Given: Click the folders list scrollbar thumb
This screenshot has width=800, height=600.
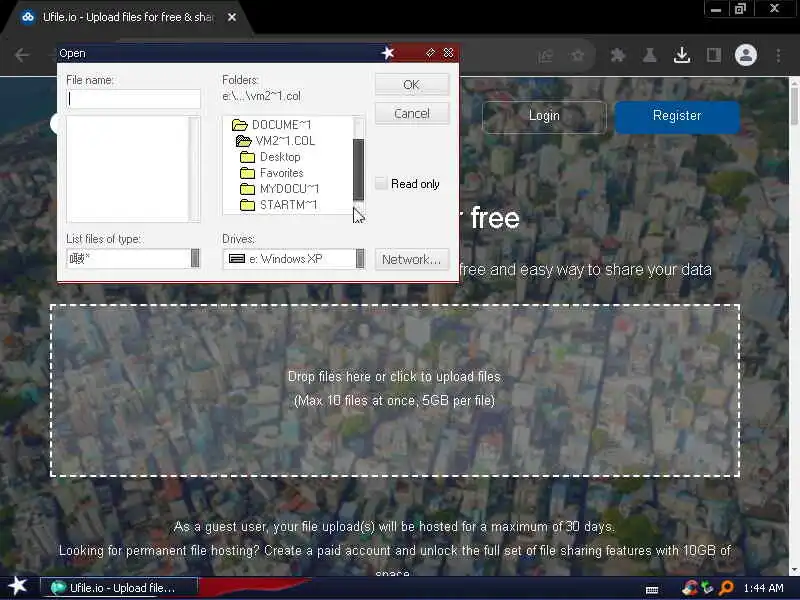Looking at the screenshot, I should 359,169.
